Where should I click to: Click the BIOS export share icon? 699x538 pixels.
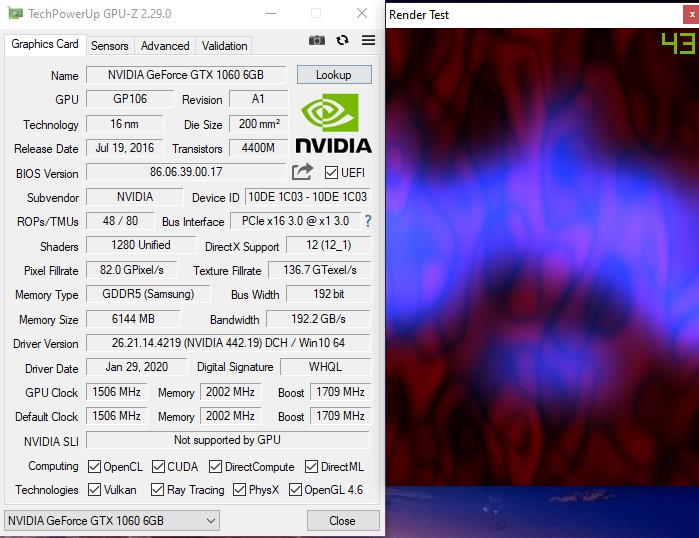302,172
